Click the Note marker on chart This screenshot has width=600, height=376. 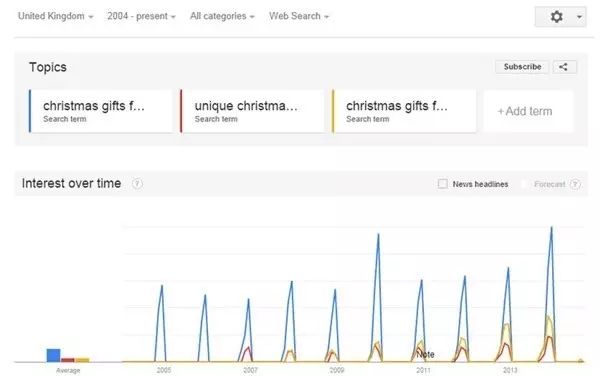[x=425, y=355]
